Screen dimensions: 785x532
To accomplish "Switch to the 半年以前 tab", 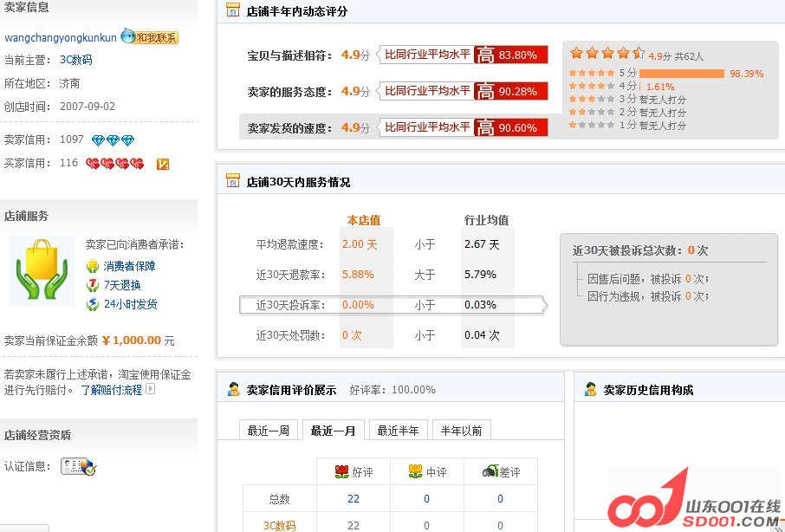I will 461,429.
